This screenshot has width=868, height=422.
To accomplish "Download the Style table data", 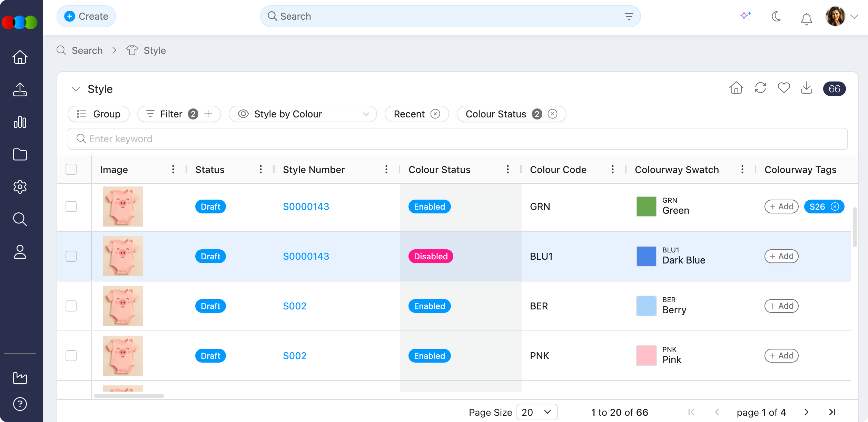I will pyautogui.click(x=806, y=88).
